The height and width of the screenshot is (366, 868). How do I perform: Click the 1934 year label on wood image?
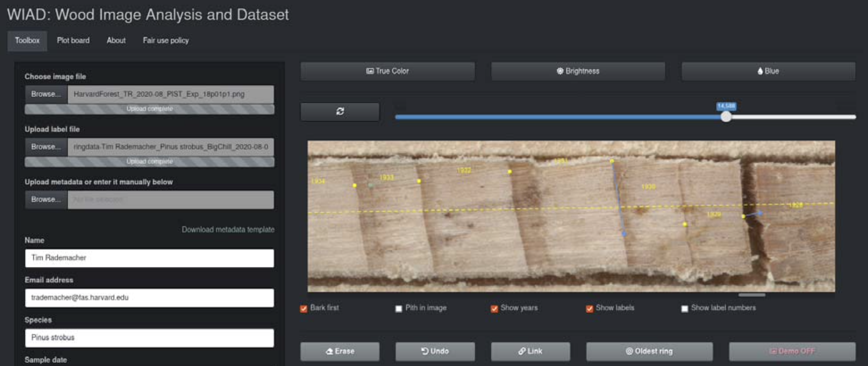point(318,181)
